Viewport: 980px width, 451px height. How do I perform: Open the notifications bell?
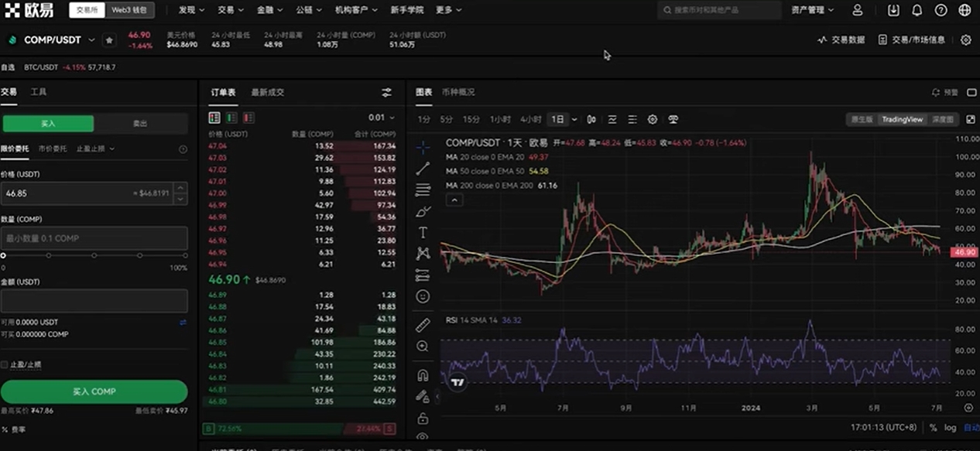coord(917,10)
